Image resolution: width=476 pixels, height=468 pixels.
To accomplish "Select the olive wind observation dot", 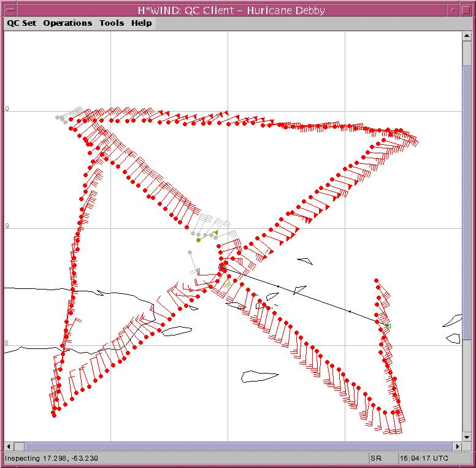I will (199, 240).
